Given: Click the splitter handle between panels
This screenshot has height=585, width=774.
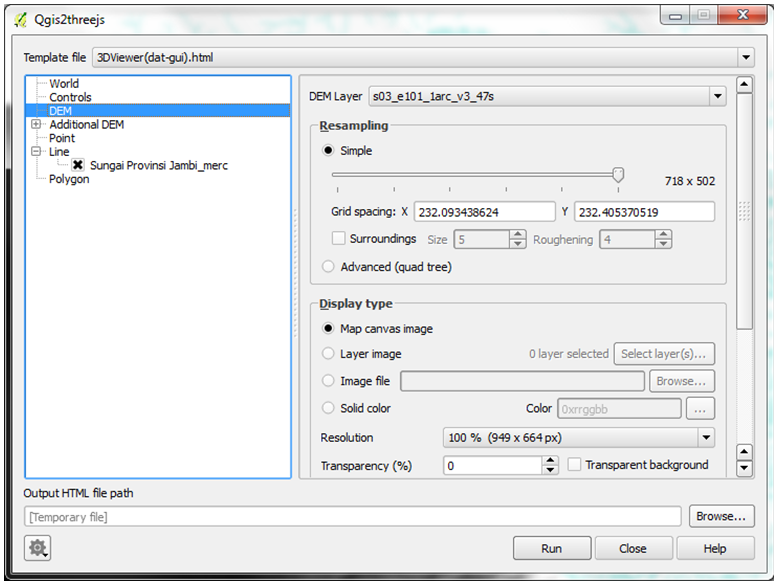Looking at the screenshot, I should (296, 273).
